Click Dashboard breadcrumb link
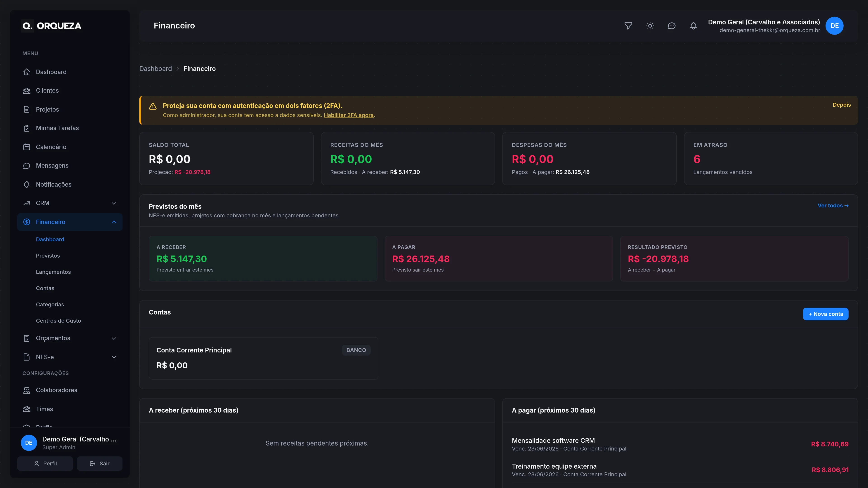 [x=155, y=69]
